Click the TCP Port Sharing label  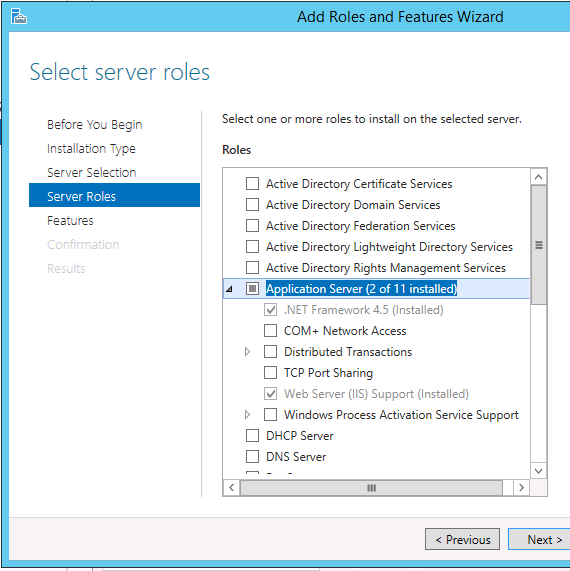coord(328,373)
